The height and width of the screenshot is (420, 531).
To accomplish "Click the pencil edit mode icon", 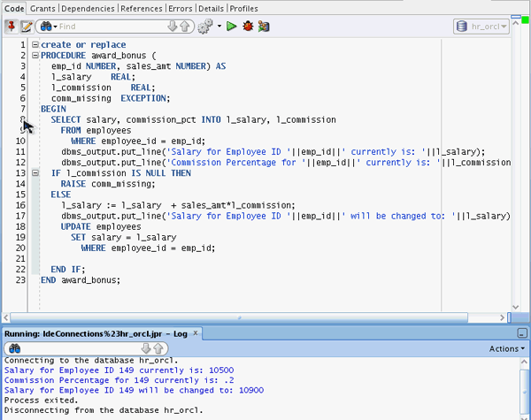I will (x=27, y=27).
